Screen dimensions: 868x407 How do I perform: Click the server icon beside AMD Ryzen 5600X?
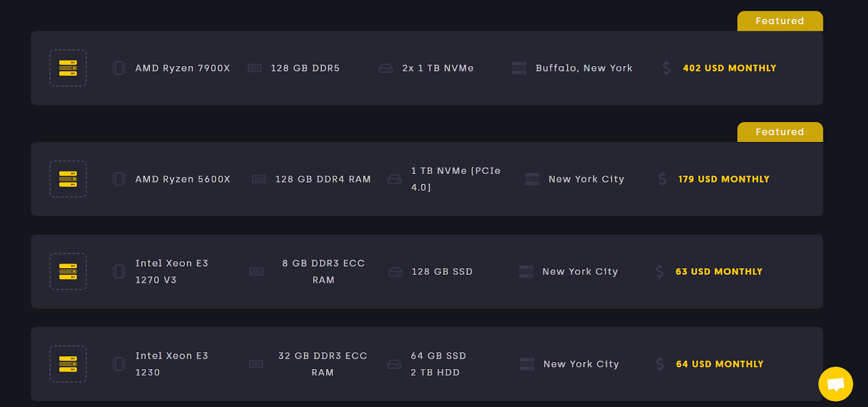point(68,179)
